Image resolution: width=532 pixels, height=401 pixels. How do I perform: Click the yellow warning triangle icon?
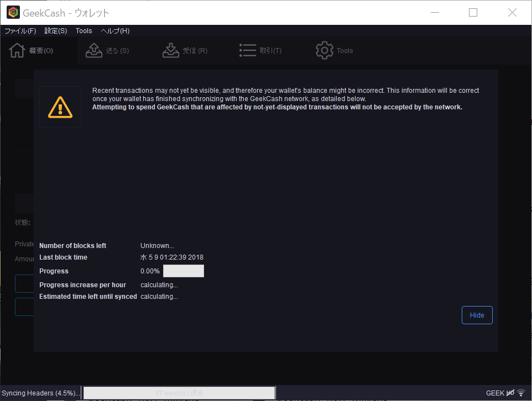pos(60,107)
